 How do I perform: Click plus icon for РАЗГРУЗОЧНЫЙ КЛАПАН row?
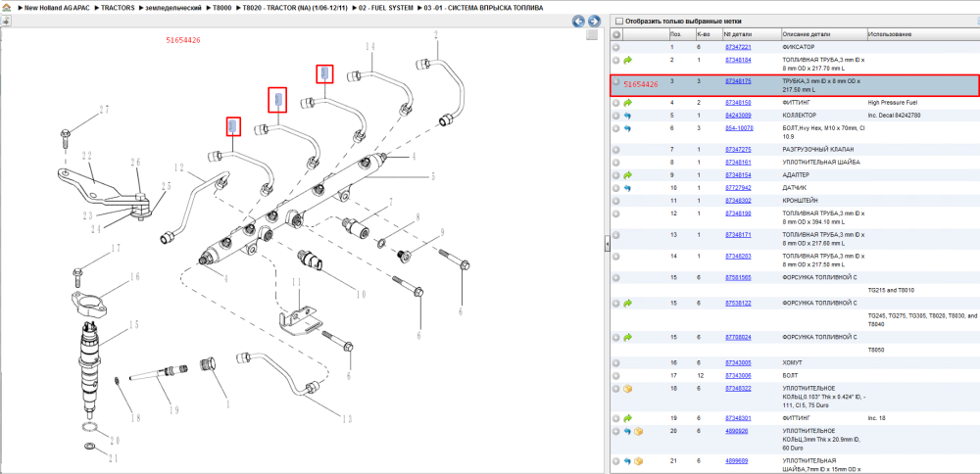(x=616, y=149)
